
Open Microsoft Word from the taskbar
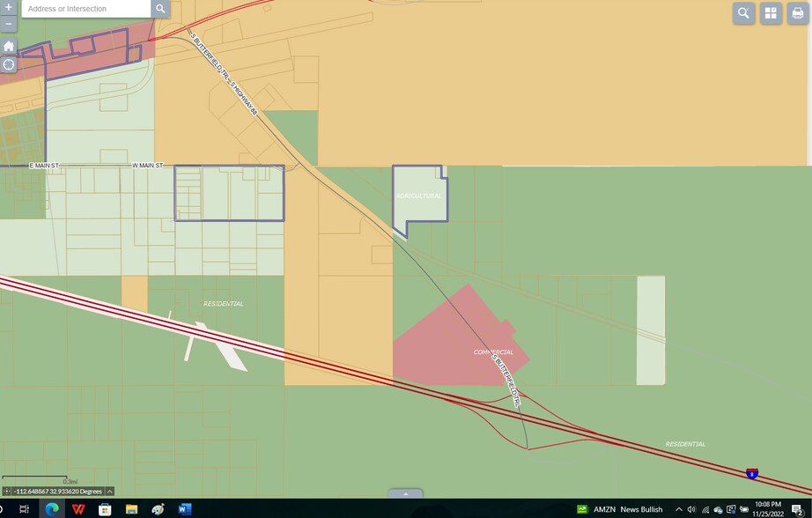[x=182, y=508]
